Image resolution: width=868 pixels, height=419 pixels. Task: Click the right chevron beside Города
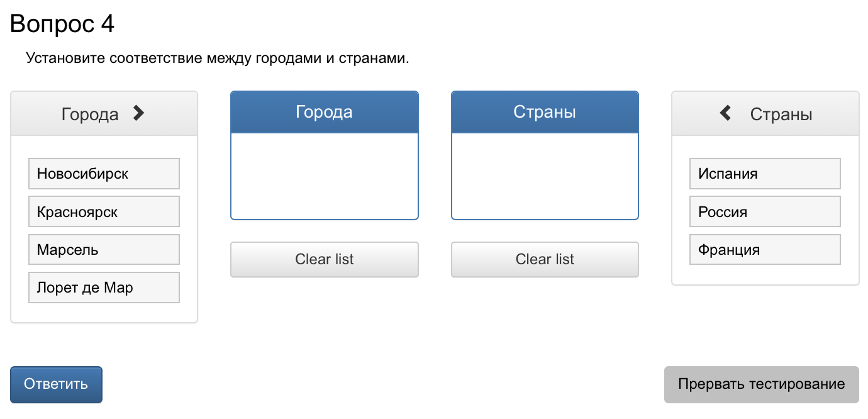[139, 113]
